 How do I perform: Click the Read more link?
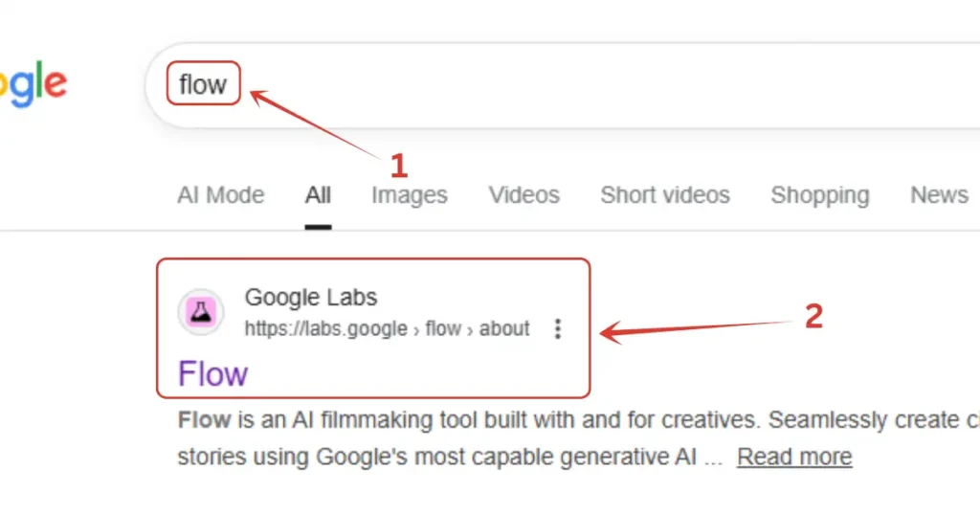(794, 457)
